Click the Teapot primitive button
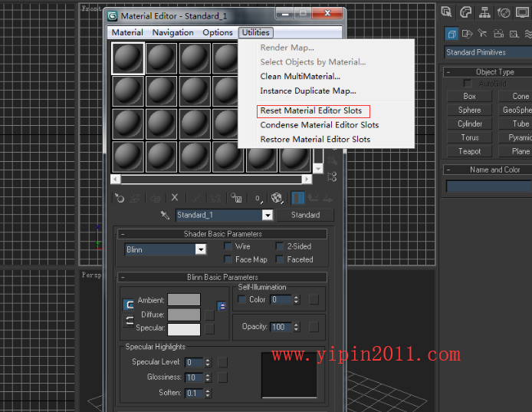The width and height of the screenshot is (532, 412). click(x=470, y=151)
